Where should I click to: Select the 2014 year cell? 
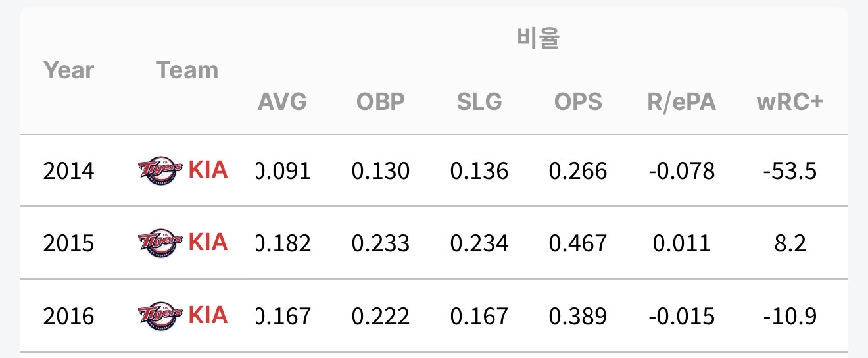tap(68, 171)
